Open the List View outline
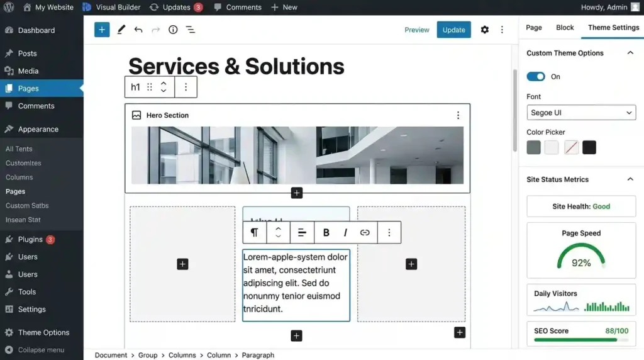 click(x=191, y=30)
